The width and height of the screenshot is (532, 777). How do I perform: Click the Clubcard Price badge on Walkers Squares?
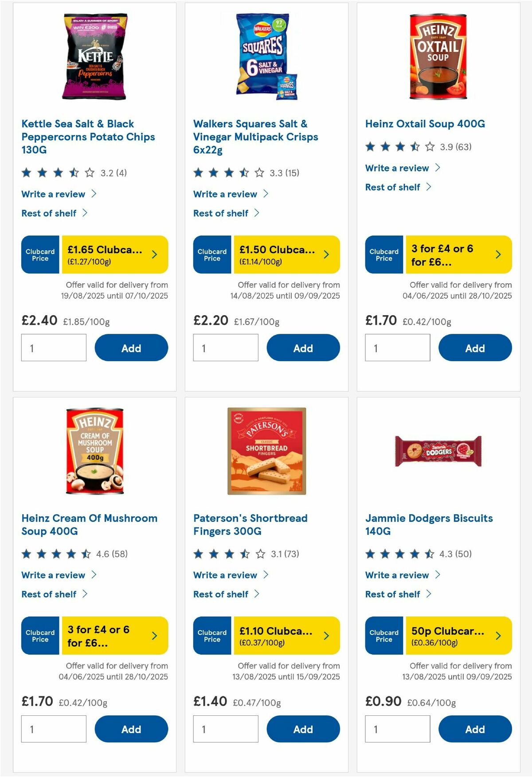[x=212, y=254]
